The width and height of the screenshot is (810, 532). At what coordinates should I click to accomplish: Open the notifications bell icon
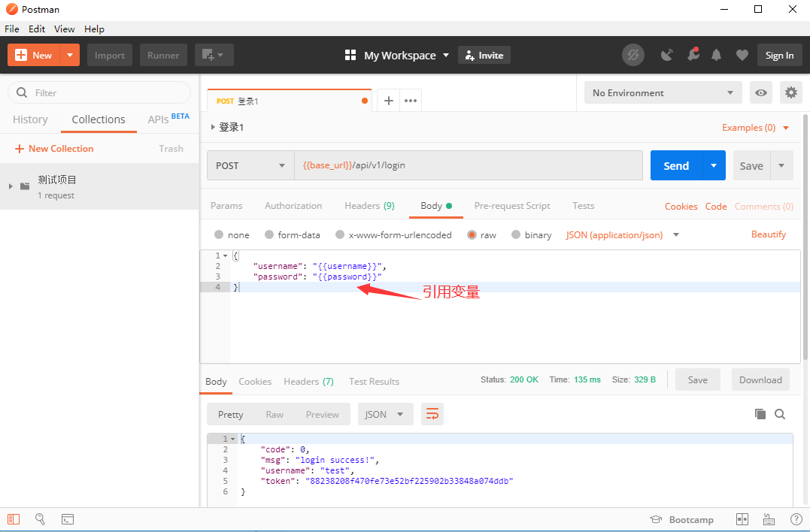click(x=716, y=55)
